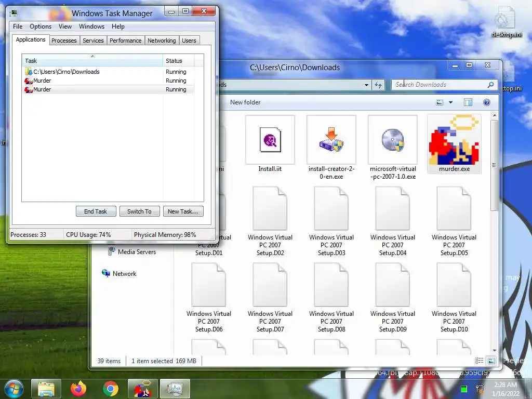Select the murder.exe thumbnail

(454, 144)
